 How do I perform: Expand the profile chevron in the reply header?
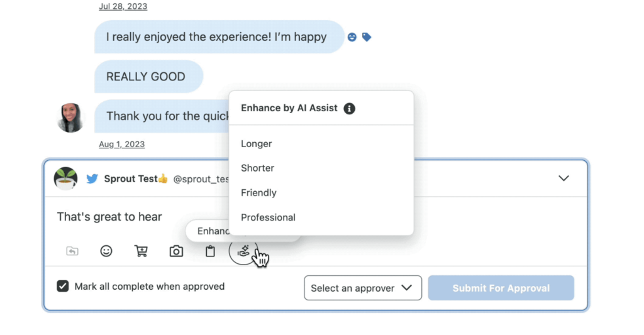pyautogui.click(x=563, y=178)
